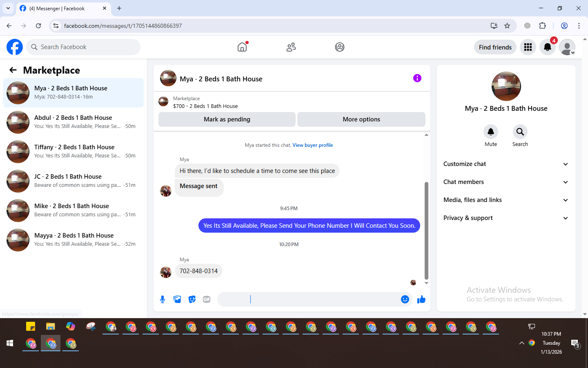Send a thumbs up like
This screenshot has height=368, width=588.
[x=421, y=300]
